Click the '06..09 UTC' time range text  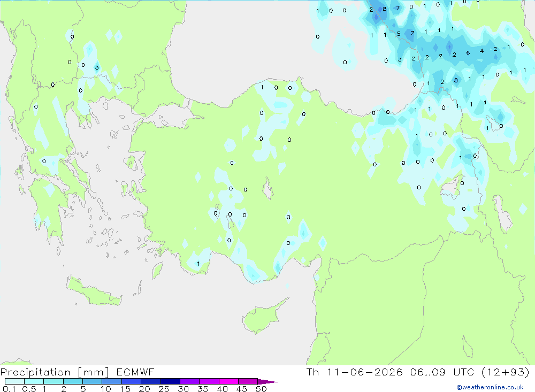tap(442, 372)
